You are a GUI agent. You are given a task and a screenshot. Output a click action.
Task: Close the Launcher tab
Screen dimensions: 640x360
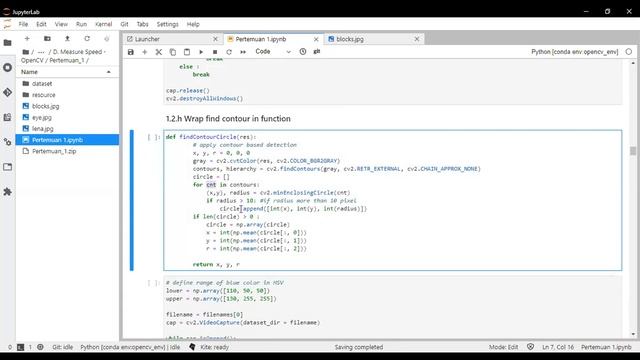point(215,39)
